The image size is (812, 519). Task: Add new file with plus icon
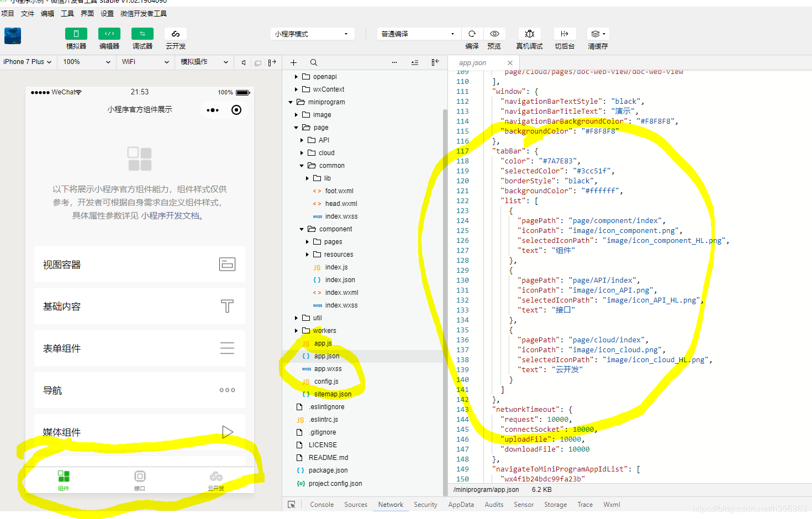[294, 62]
